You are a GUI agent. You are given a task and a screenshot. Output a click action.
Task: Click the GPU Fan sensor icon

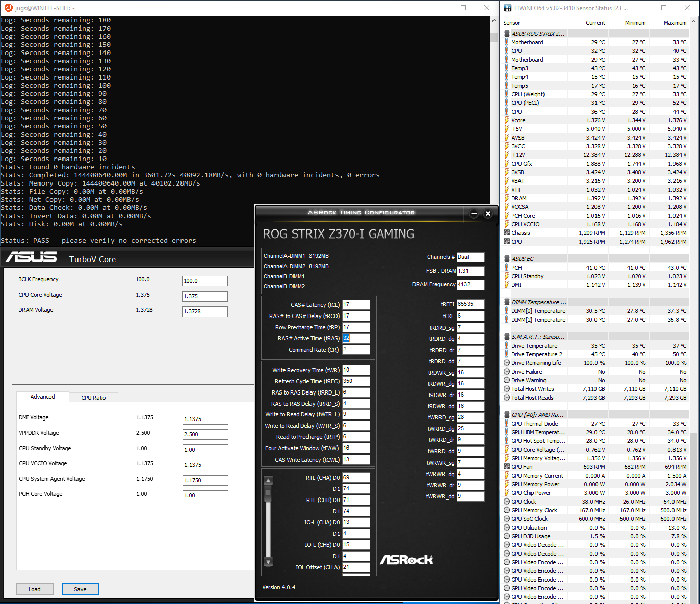pos(507,467)
